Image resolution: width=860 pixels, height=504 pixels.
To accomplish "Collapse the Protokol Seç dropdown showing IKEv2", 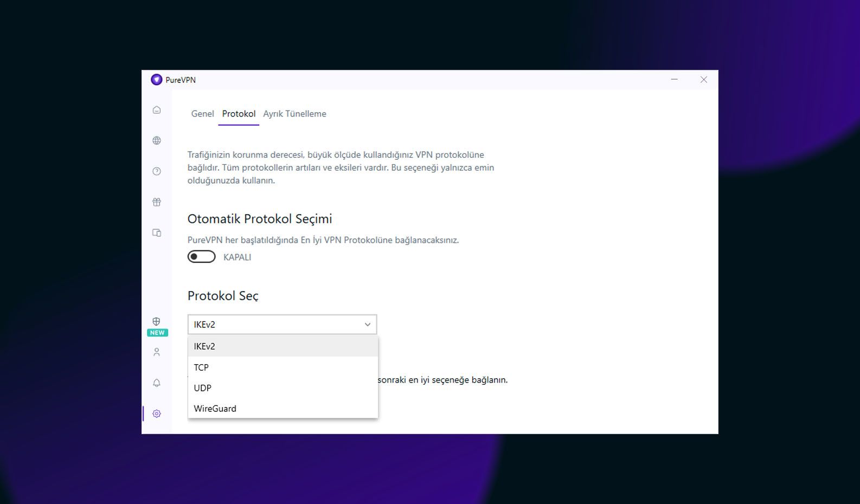I will 282,325.
